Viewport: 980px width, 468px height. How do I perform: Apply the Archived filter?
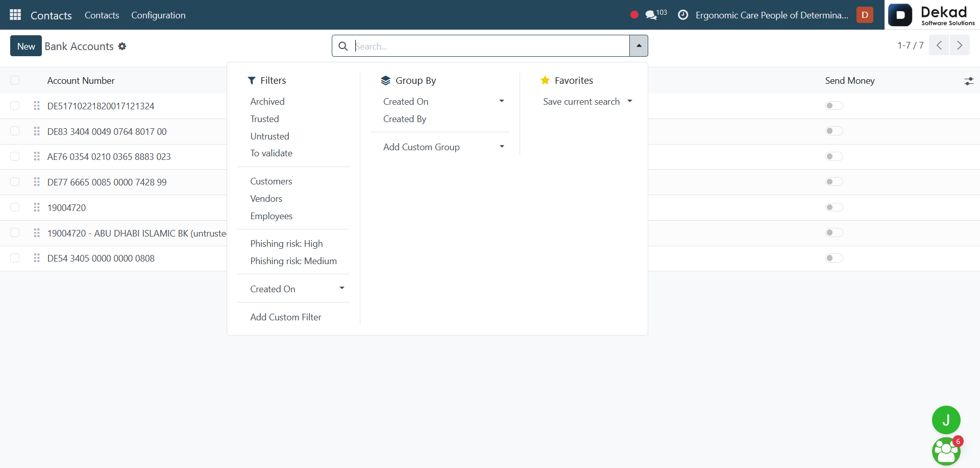coord(267,102)
